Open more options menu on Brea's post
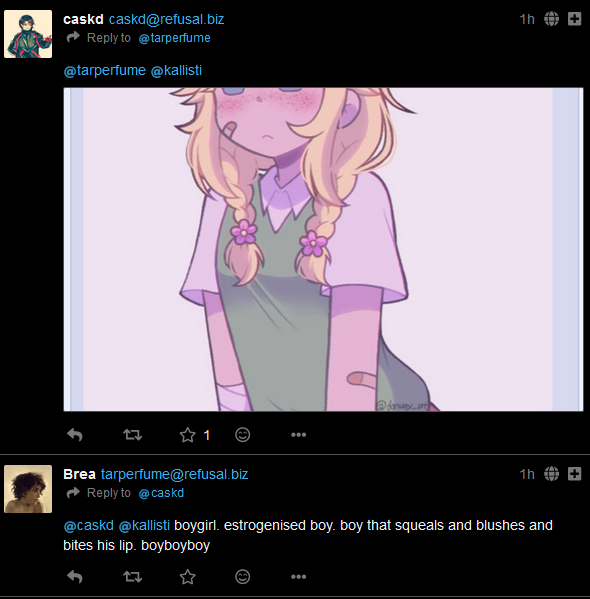 pyautogui.click(x=298, y=577)
